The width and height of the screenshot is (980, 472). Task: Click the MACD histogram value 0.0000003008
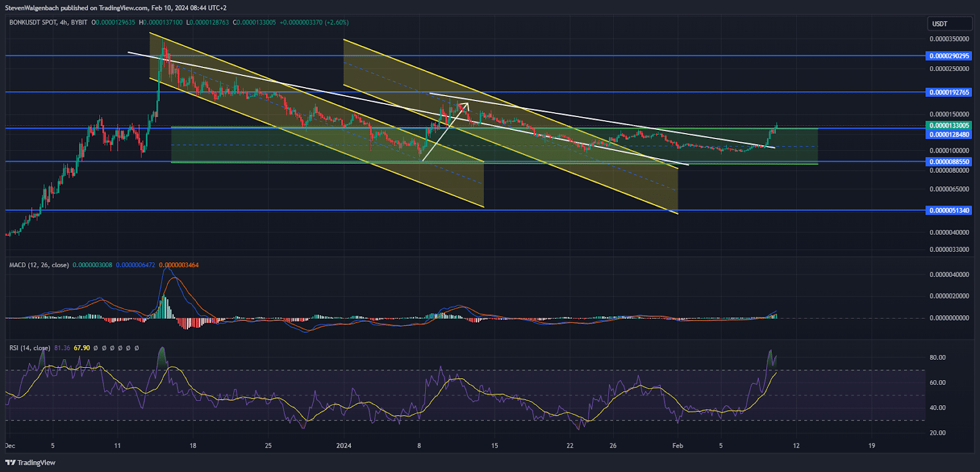[92, 265]
